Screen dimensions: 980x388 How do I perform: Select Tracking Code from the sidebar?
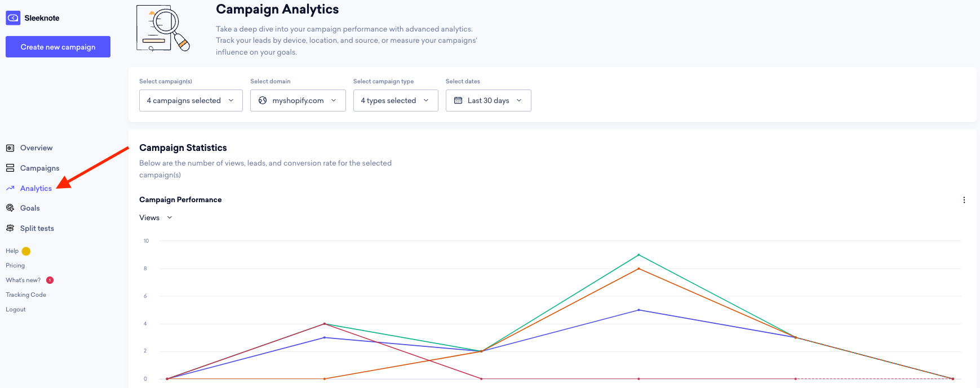click(25, 295)
